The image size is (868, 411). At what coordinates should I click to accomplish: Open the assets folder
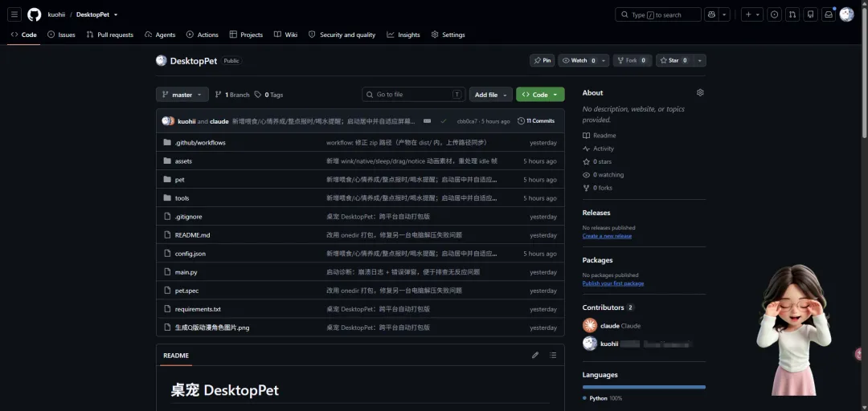(183, 161)
